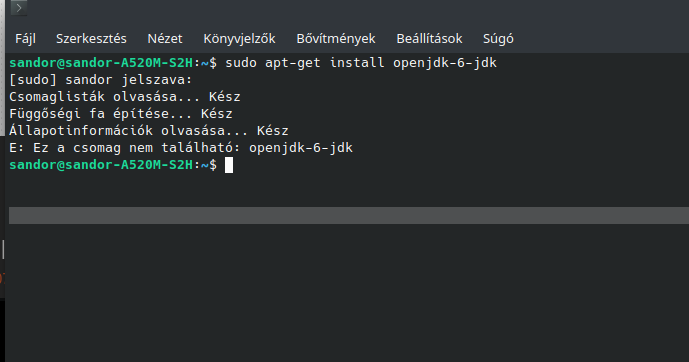Open the Nézet menu
Viewport: 689px width, 362px height.
point(165,39)
